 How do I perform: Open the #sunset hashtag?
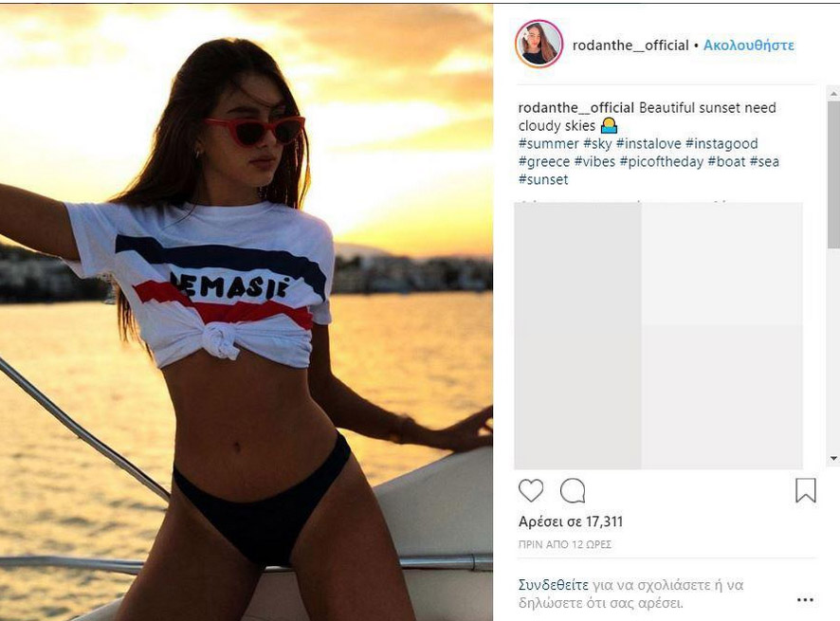pyautogui.click(x=543, y=179)
